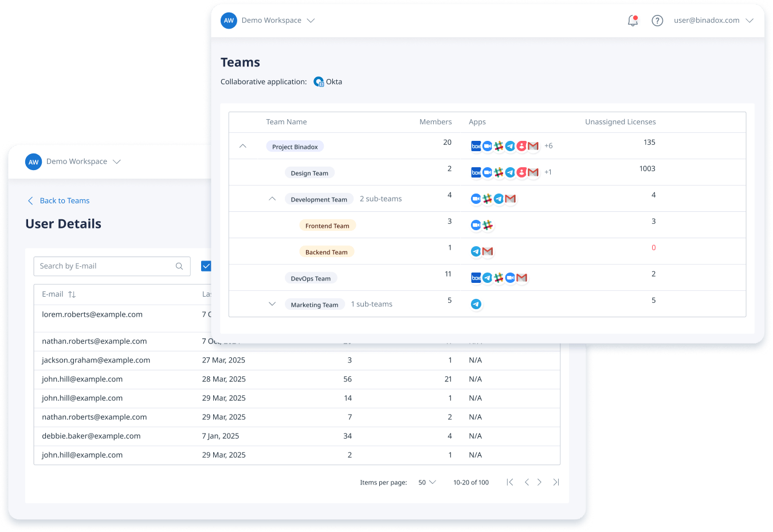Click the Telegram icon in Development Team row
The image size is (773, 532).
tap(499, 199)
